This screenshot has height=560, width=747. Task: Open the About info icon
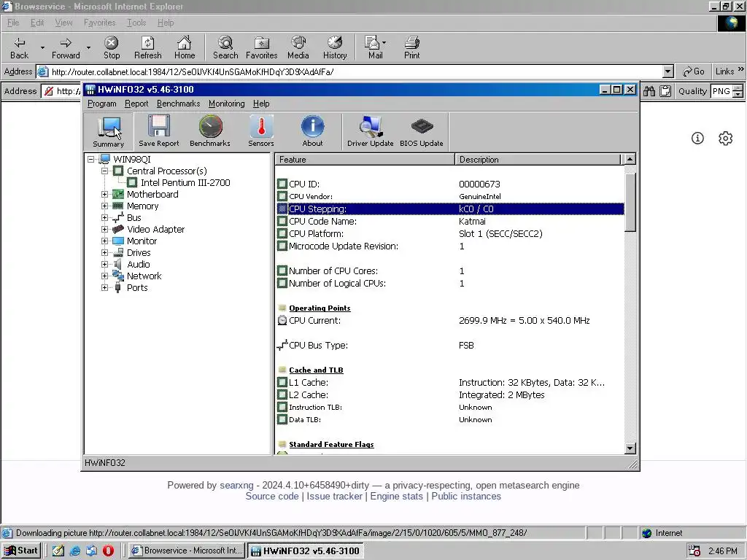pyautogui.click(x=312, y=132)
